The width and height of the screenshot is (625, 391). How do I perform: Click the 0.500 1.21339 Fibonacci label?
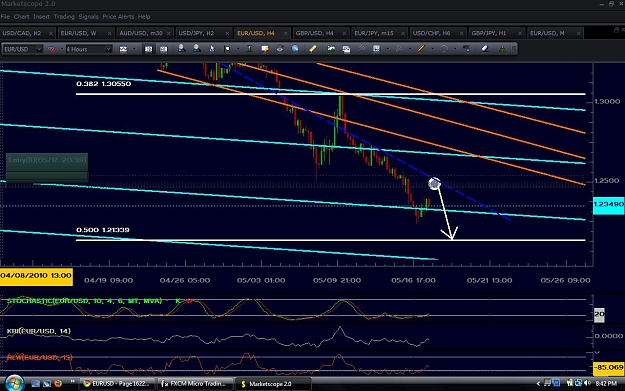click(103, 230)
